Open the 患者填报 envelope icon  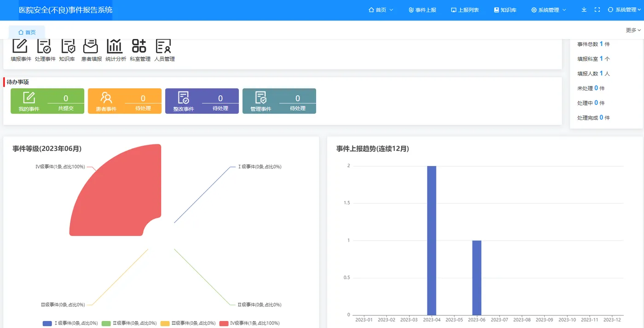click(x=91, y=46)
